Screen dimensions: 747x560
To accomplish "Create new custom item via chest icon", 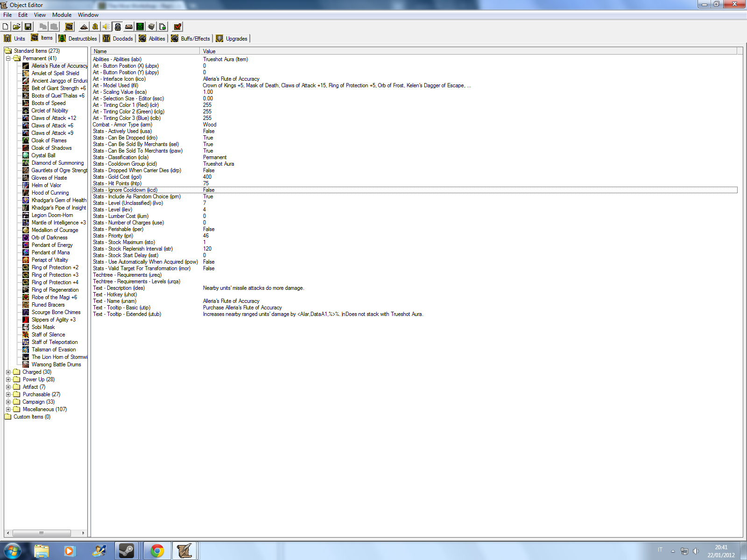I will coord(69,27).
